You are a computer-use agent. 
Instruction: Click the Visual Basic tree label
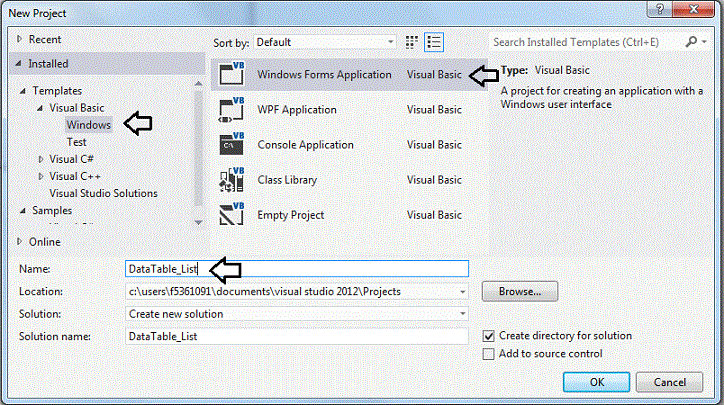[77, 108]
